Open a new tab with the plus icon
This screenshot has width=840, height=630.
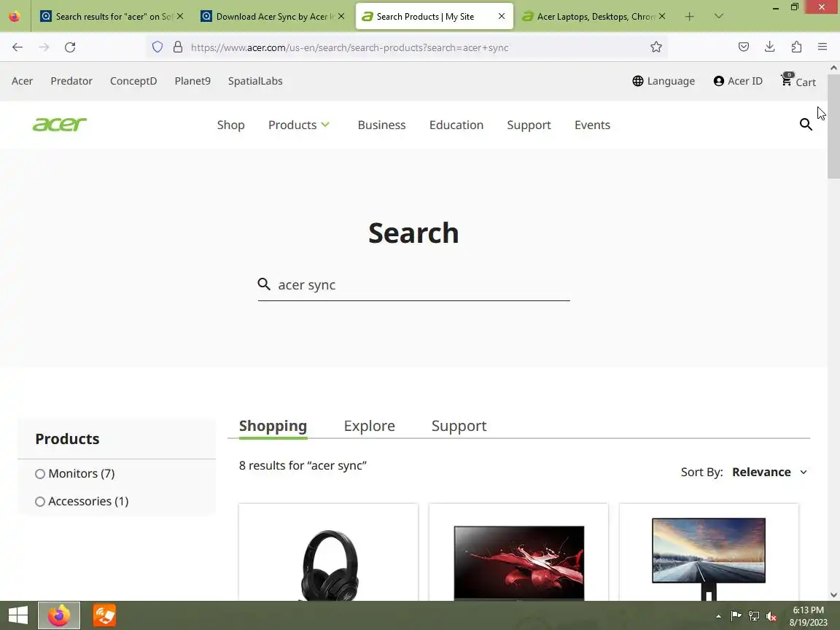click(690, 17)
